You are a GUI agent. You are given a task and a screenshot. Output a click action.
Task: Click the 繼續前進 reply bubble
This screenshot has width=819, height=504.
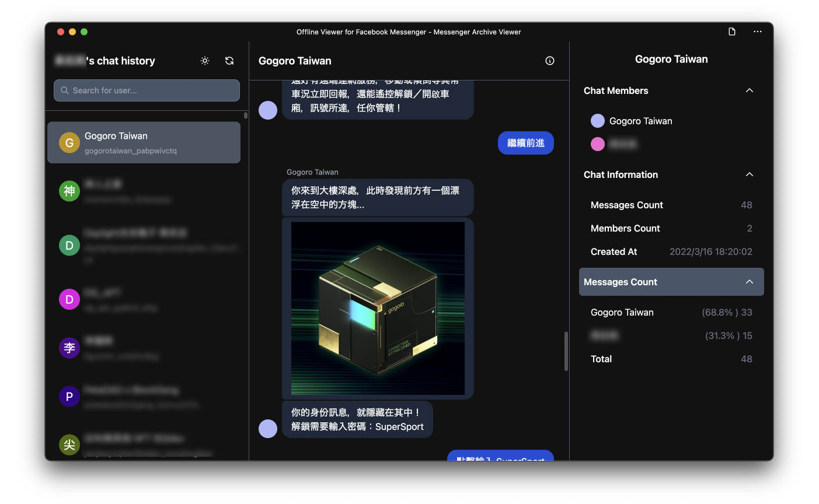526,143
